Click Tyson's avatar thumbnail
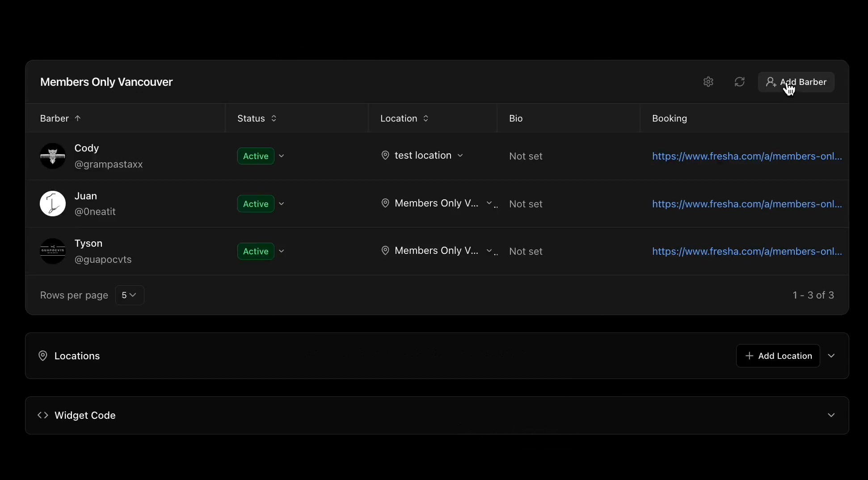Viewport: 868px width, 480px height. (53, 251)
